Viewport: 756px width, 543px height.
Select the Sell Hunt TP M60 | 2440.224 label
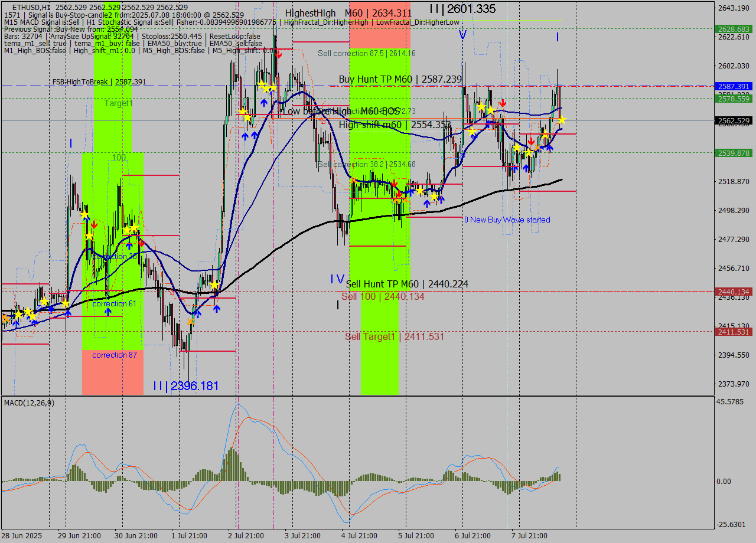pos(407,284)
